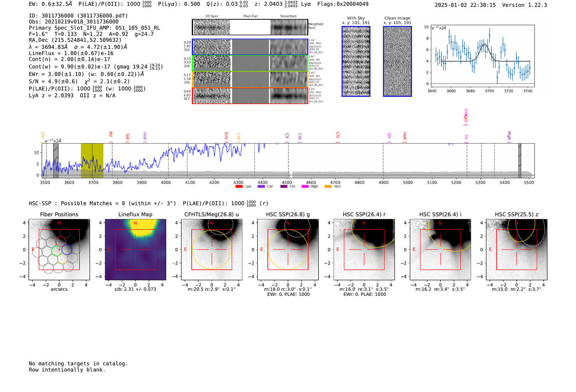Viewport: 576px width, 392px height.
Task: Click the orange CIII marker near 4300Å
Action: tap(239, 137)
